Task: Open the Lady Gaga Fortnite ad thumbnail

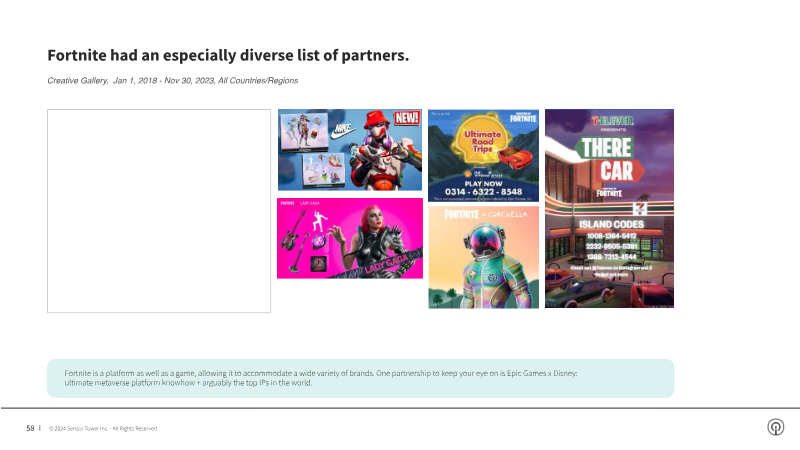Action: coord(350,238)
